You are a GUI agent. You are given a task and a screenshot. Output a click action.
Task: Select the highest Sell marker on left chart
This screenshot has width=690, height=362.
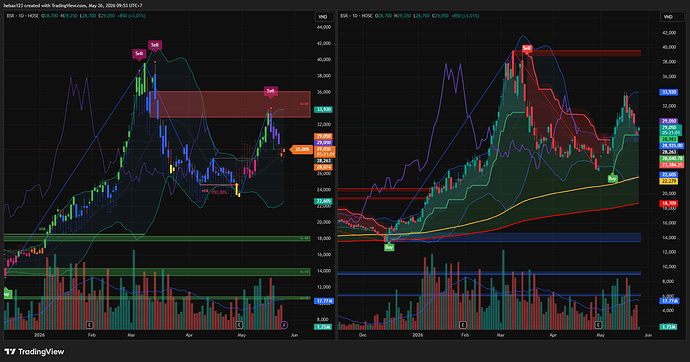(x=154, y=45)
